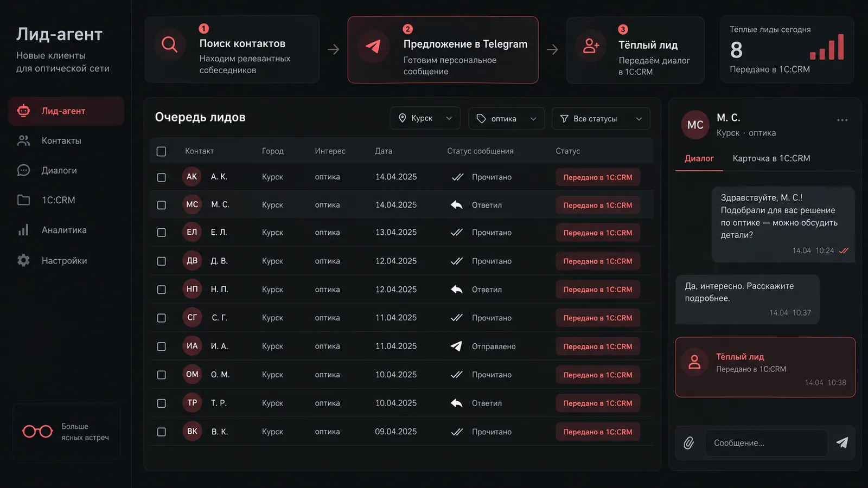Click Передано в 1С:CRM status for Е. Л.

tap(598, 233)
